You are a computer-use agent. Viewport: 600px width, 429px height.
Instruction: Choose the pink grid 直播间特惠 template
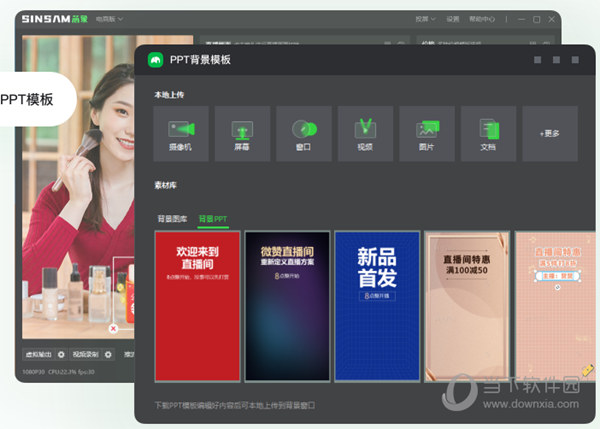click(x=555, y=306)
